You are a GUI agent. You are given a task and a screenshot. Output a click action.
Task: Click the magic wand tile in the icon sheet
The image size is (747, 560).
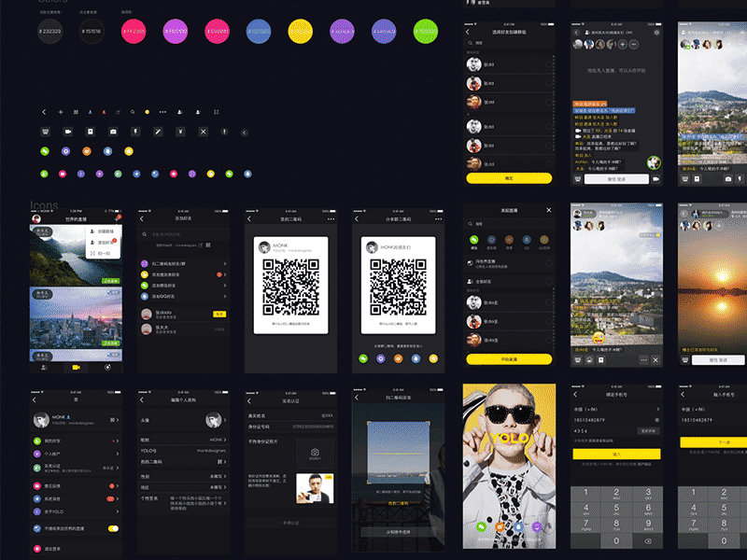coord(158,132)
